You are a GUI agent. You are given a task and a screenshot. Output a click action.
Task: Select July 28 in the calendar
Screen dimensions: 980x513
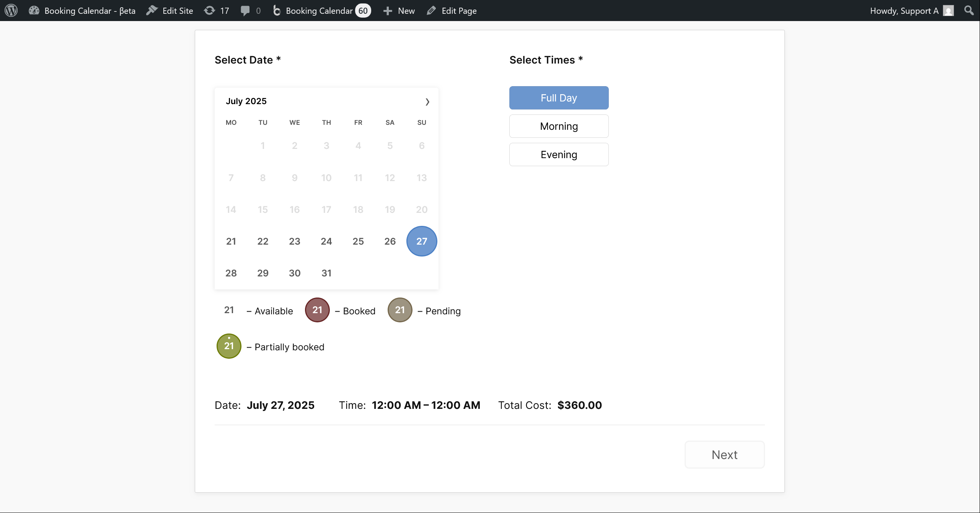point(231,273)
